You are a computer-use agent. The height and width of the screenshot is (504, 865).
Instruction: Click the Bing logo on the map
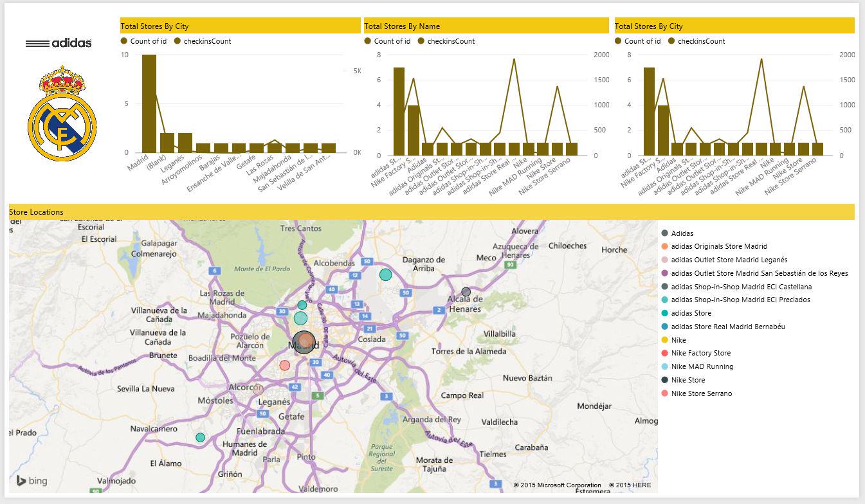[32, 481]
